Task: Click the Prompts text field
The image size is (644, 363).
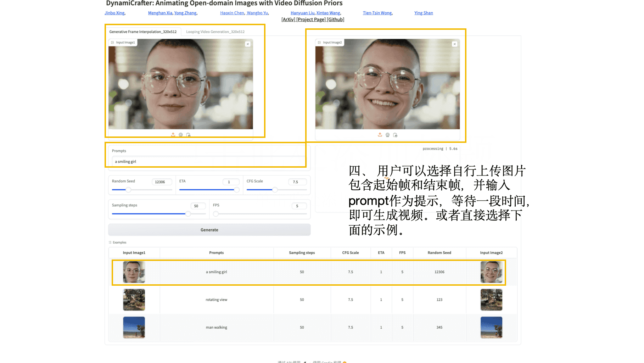Action: tap(209, 161)
